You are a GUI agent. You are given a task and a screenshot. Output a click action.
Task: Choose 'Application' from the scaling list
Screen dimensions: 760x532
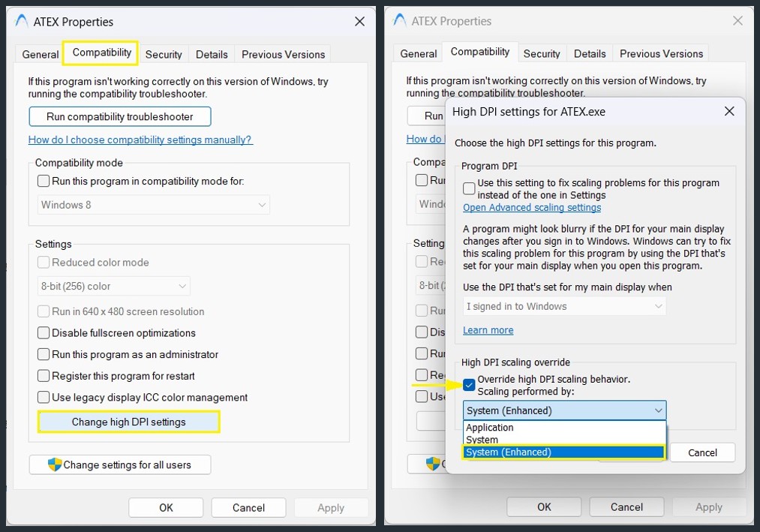(564, 427)
